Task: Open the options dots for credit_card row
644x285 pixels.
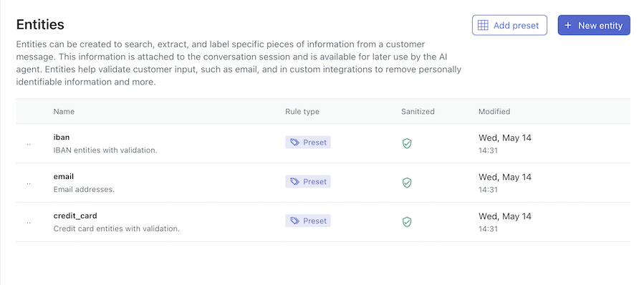Action: [x=29, y=223]
